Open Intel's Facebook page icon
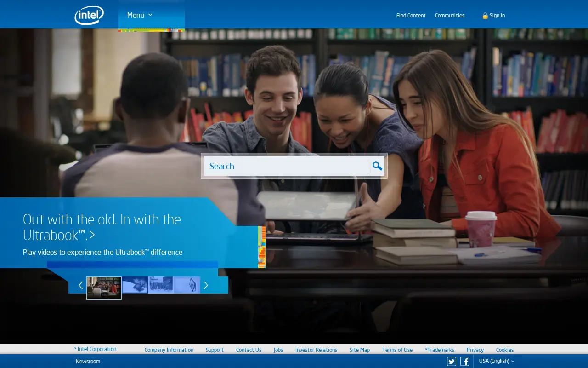The height and width of the screenshot is (368, 588). coord(465,362)
